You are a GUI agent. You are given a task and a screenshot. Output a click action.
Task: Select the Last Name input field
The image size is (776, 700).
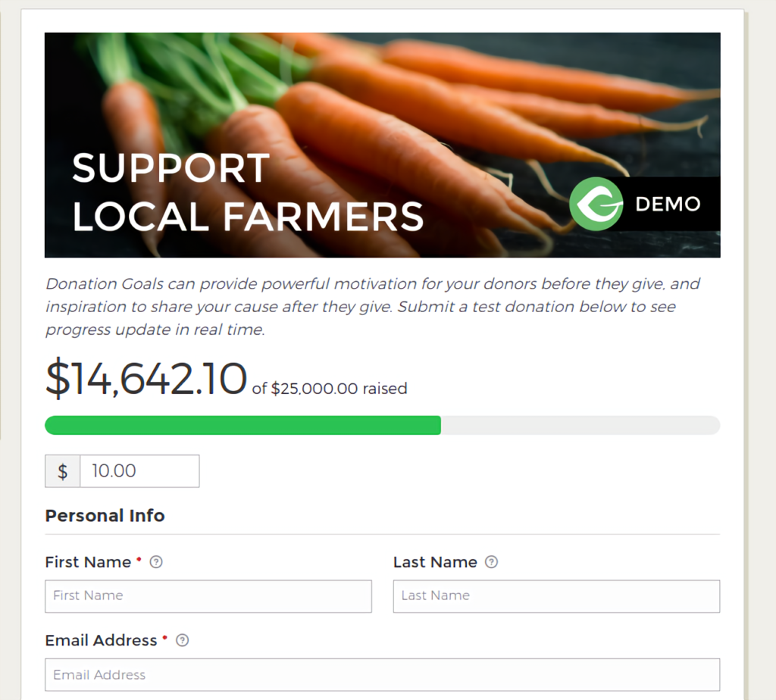tap(556, 596)
